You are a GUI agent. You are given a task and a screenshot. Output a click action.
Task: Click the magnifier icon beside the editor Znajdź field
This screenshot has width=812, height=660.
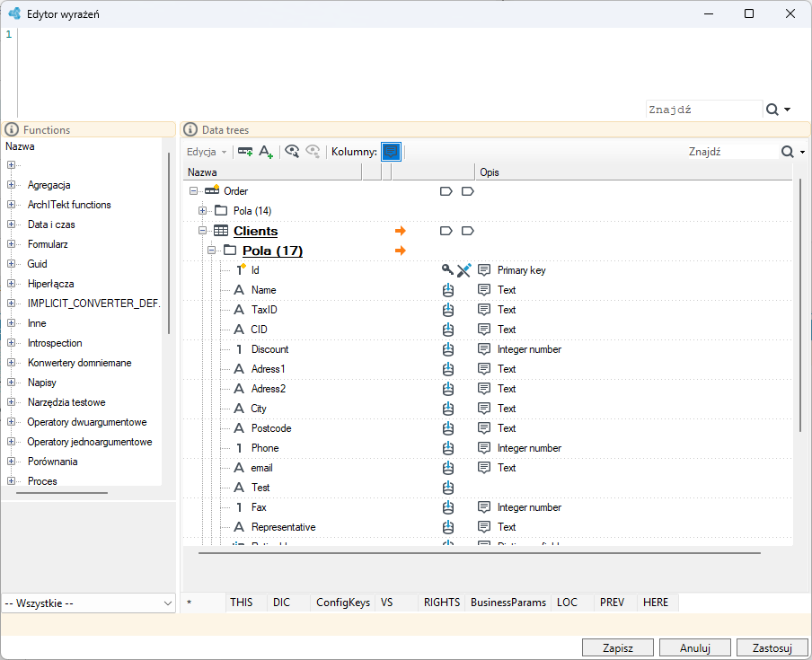coord(772,110)
